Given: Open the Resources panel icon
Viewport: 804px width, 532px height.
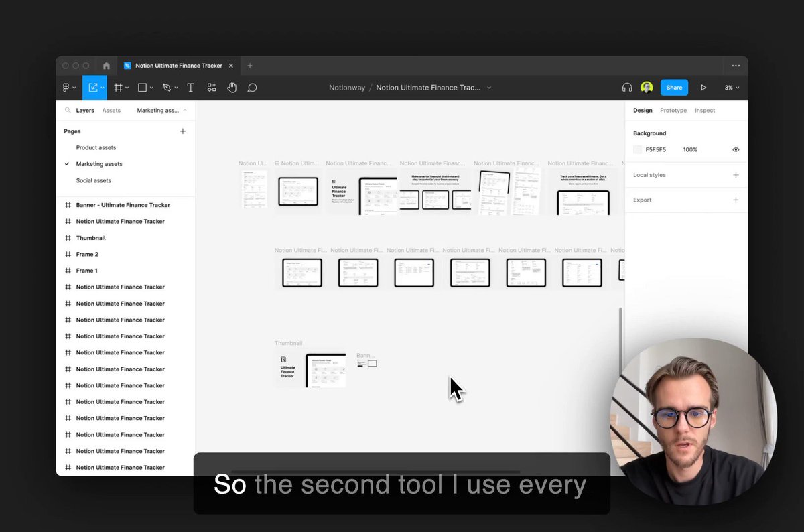Looking at the screenshot, I should (x=212, y=88).
